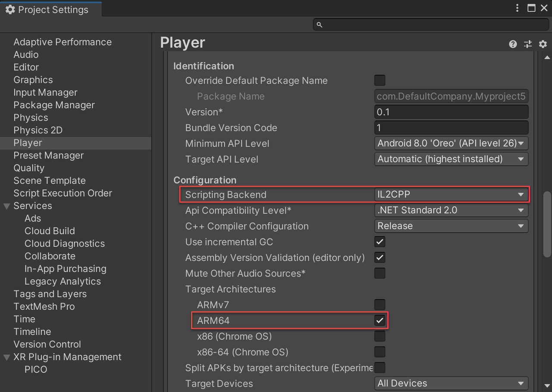Viewport: 552px width, 392px height.
Task: Click inside the settings search field
Action: [430, 25]
